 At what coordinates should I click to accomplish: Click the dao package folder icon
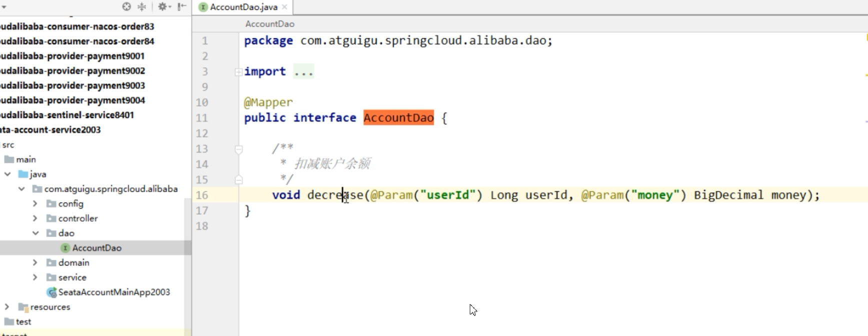[x=51, y=233]
